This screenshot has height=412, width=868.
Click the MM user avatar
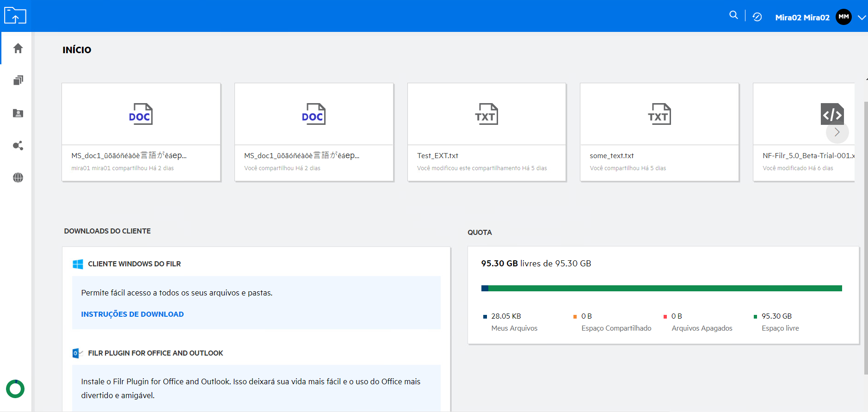click(843, 17)
